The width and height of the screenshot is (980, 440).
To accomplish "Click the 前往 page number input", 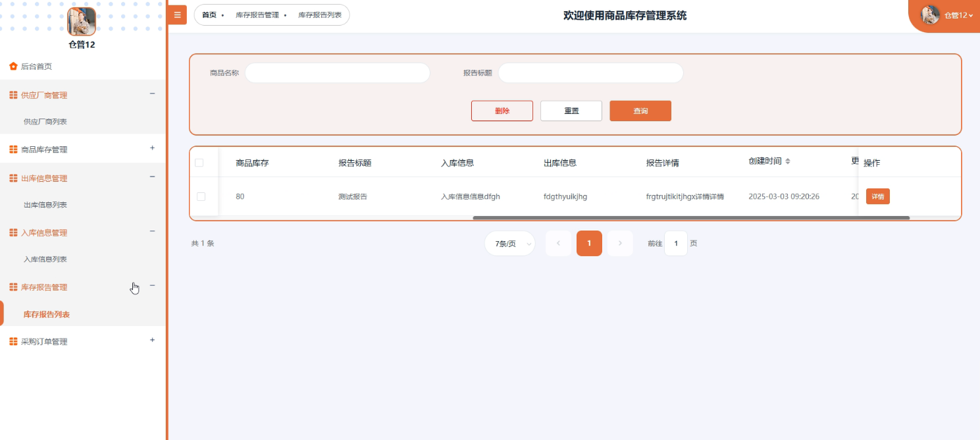I will [x=676, y=243].
